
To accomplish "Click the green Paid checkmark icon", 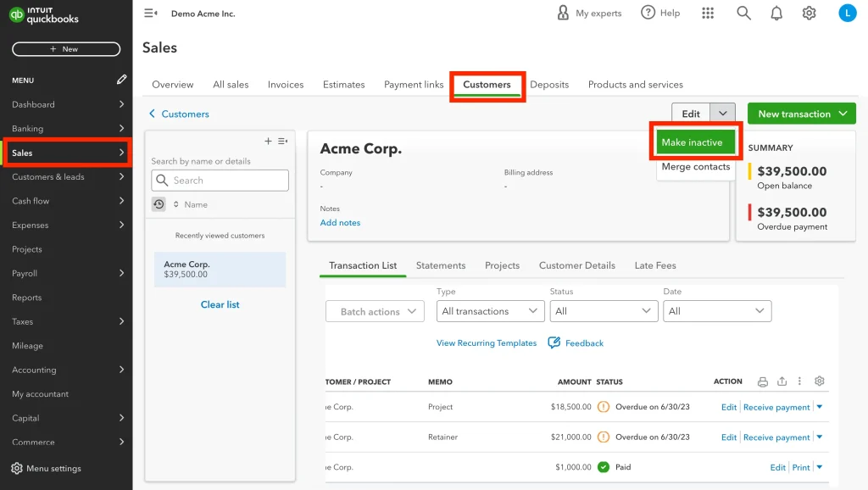I will pos(604,467).
